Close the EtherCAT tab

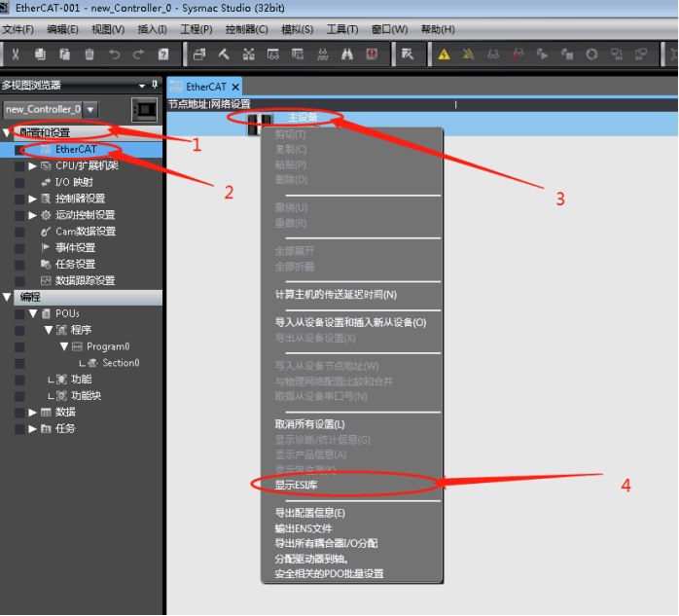(235, 87)
